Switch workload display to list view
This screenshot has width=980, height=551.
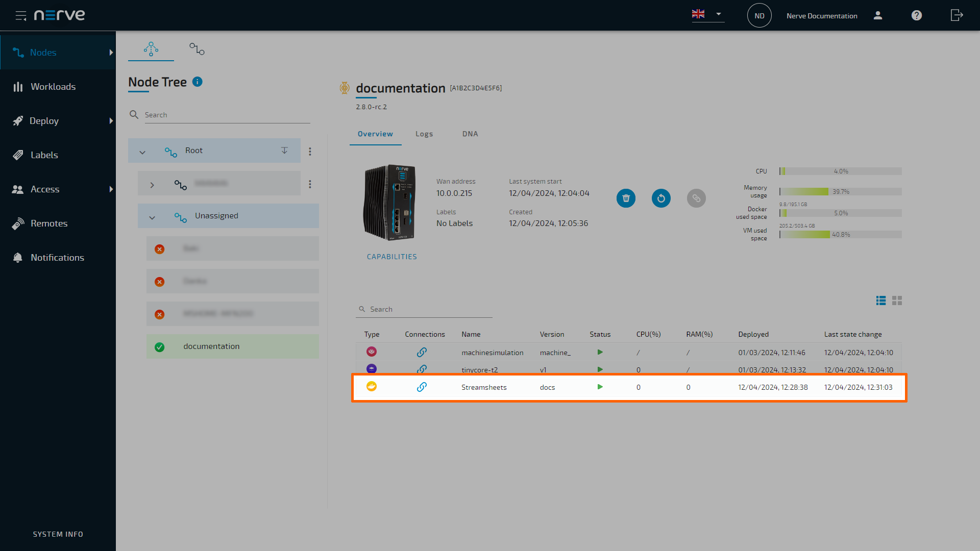[x=880, y=300]
